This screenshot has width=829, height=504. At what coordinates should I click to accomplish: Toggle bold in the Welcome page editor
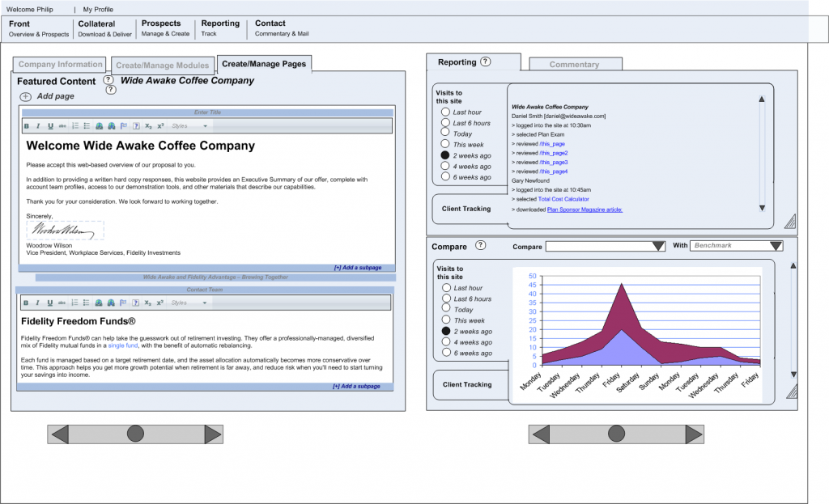point(27,126)
